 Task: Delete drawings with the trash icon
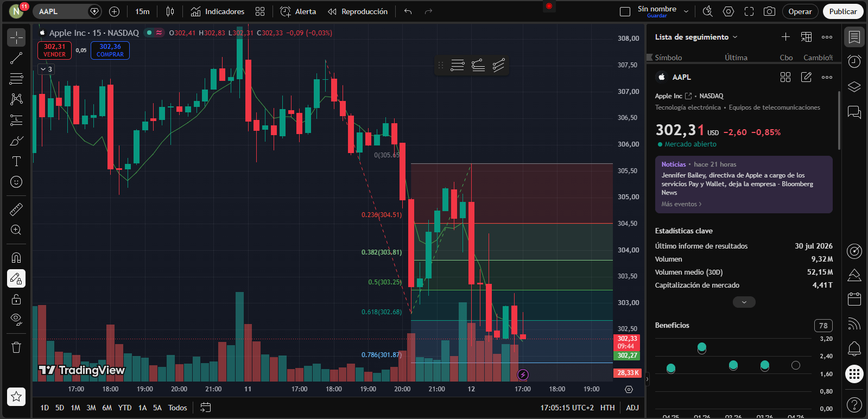pyautogui.click(x=16, y=347)
